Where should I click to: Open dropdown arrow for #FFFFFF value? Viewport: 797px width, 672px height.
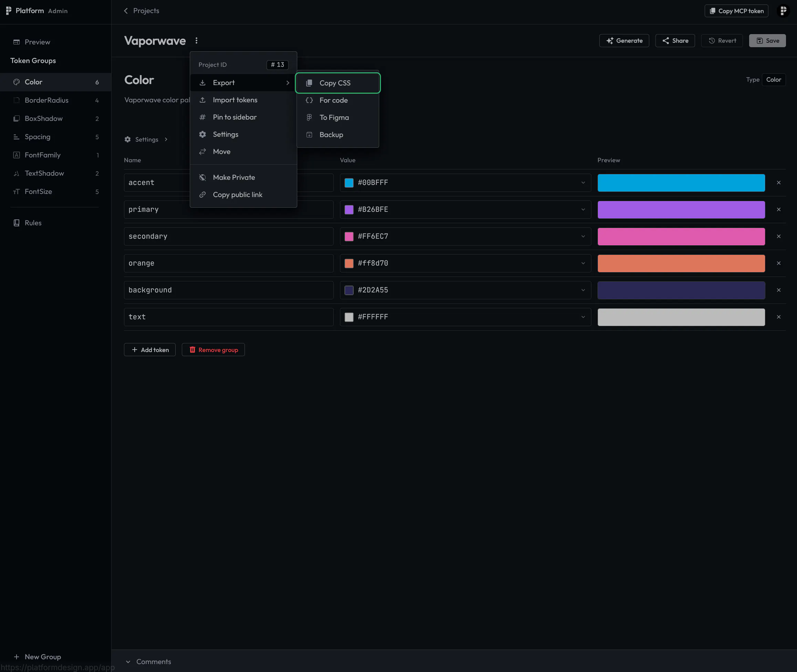pos(583,317)
